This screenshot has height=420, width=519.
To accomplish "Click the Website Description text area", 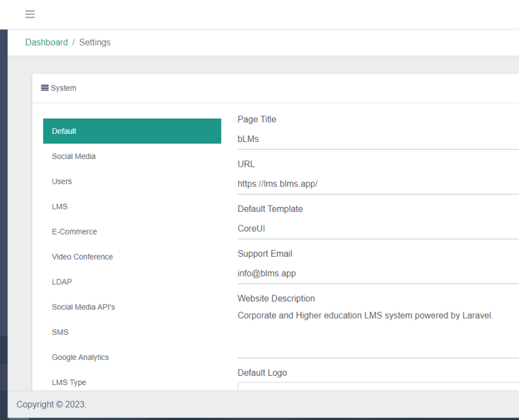I will (378, 333).
